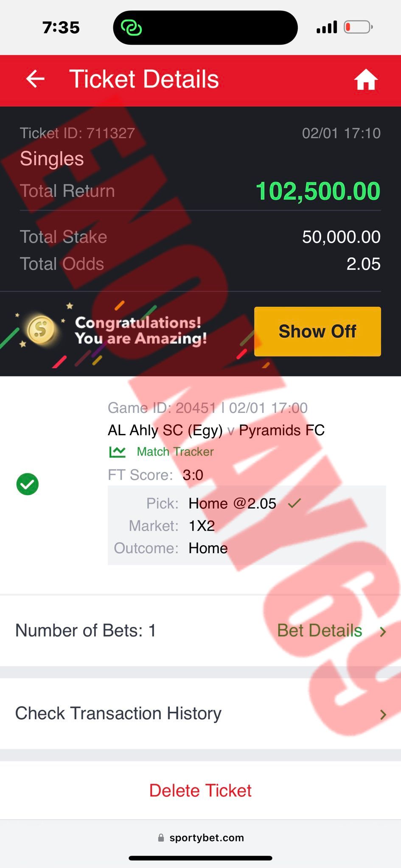401x868 pixels.
Task: Open the Match Tracker link
Action: tap(175, 452)
